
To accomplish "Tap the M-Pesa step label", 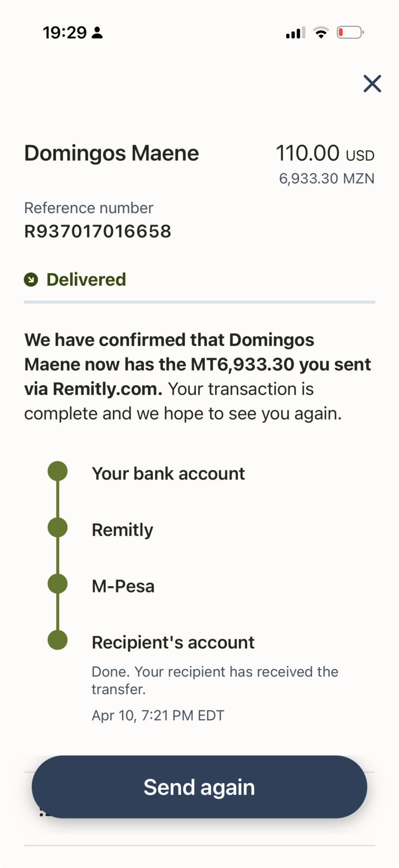I will point(123,586).
